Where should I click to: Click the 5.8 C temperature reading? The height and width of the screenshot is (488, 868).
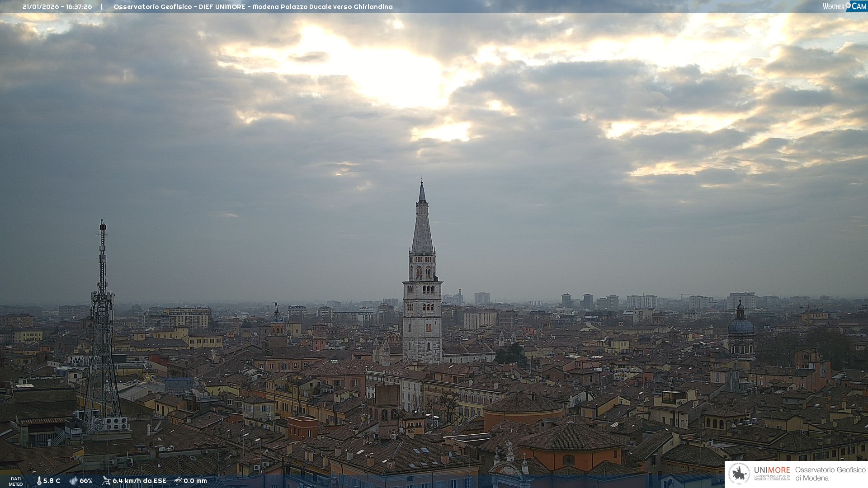pos(52,481)
